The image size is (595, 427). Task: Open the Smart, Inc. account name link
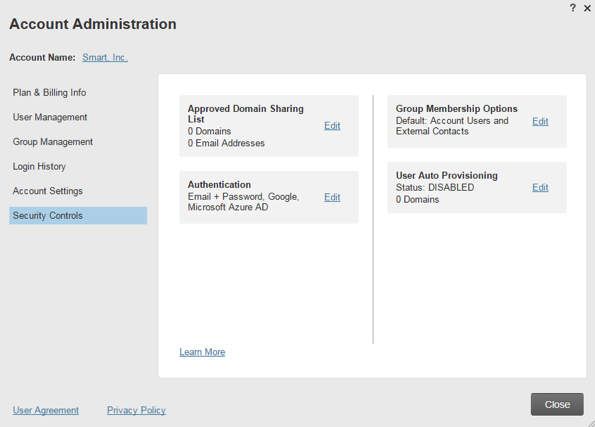pos(105,57)
